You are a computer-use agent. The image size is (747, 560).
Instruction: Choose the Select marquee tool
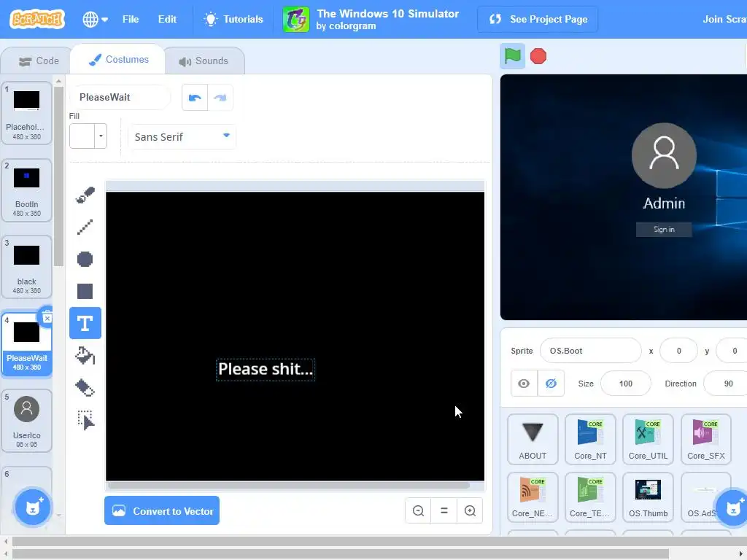click(85, 420)
